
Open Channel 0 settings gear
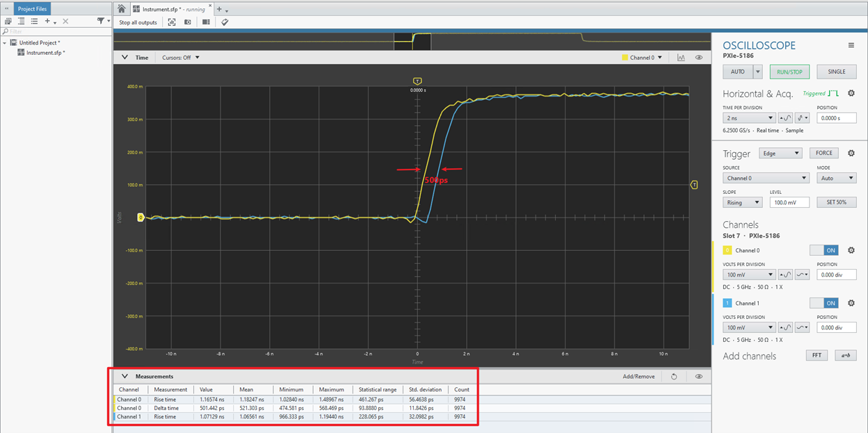tap(851, 250)
